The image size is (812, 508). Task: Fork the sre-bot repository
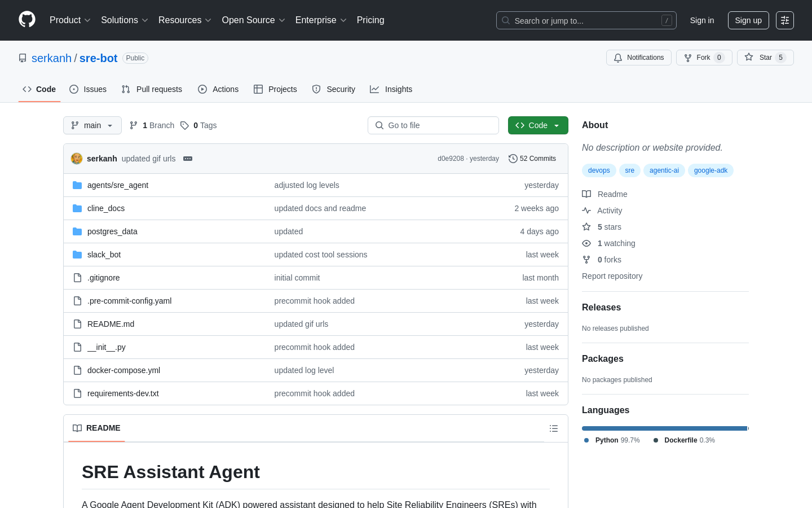point(704,58)
